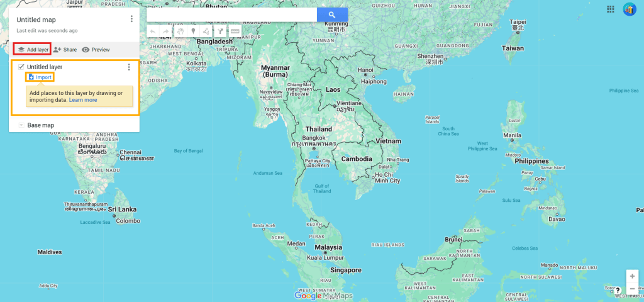Open Untitled layer three-dot options menu
The image size is (644, 302).
129,67
